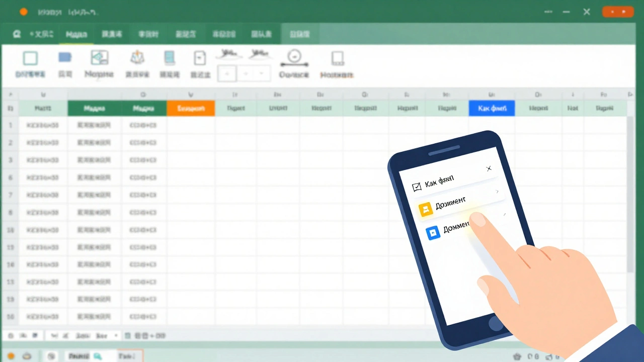This screenshot has width=644, height=362.
Task: Switch to the underlined active ribbon tab
Action: pos(76,34)
